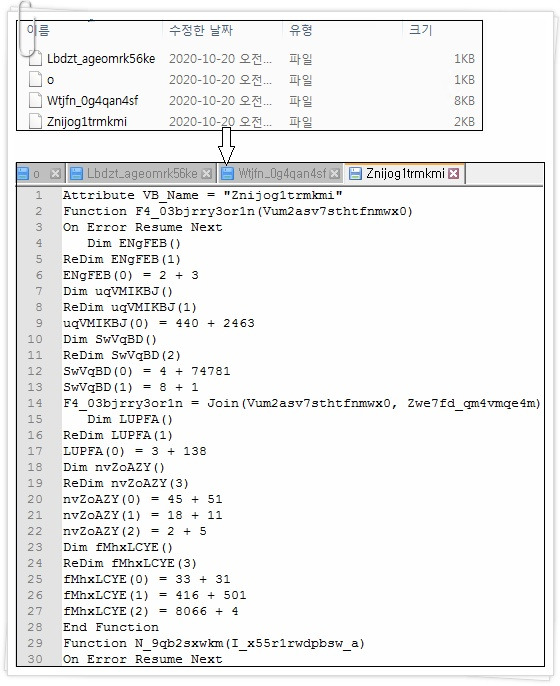Click the file icon beside Znijog1trmkmi

(35, 121)
